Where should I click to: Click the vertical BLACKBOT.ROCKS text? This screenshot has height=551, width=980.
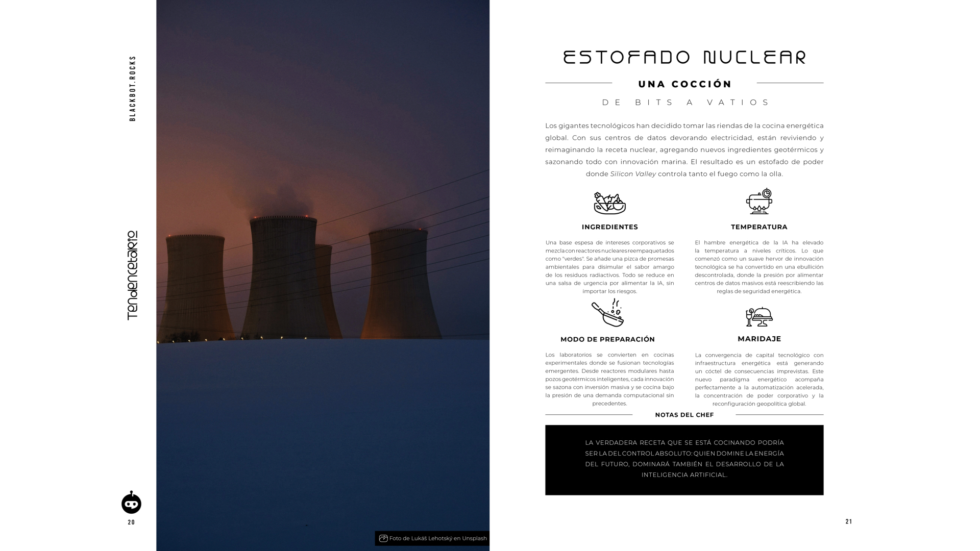click(132, 88)
